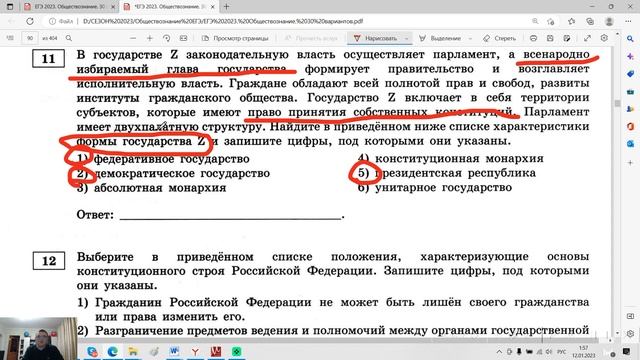
Task: Click the Save as icon with pencil
Action: pos(567,38)
